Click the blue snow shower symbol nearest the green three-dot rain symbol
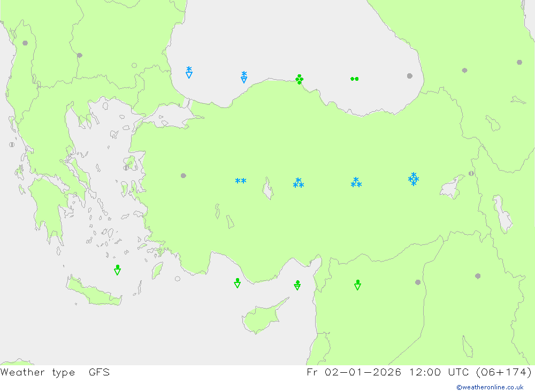535x392 pixels. 244,77
